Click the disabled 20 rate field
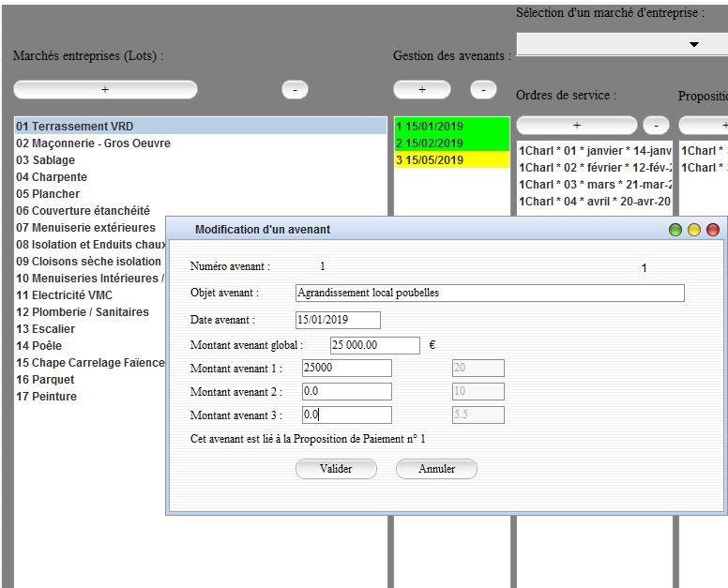 click(x=478, y=368)
